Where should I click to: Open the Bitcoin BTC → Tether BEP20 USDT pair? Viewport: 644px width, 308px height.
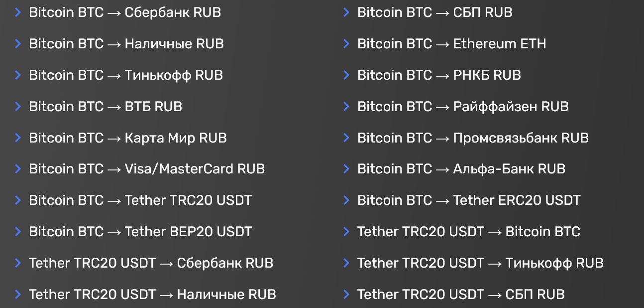click(141, 231)
